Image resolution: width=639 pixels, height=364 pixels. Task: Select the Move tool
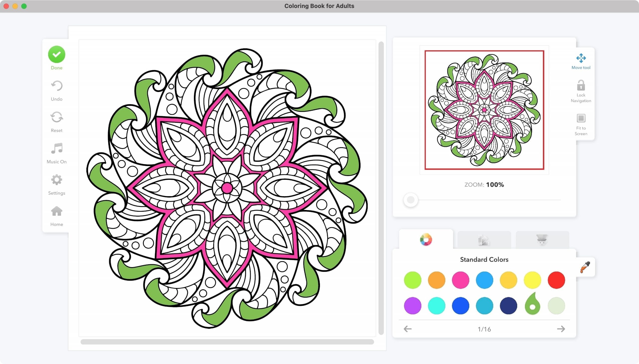click(x=581, y=59)
